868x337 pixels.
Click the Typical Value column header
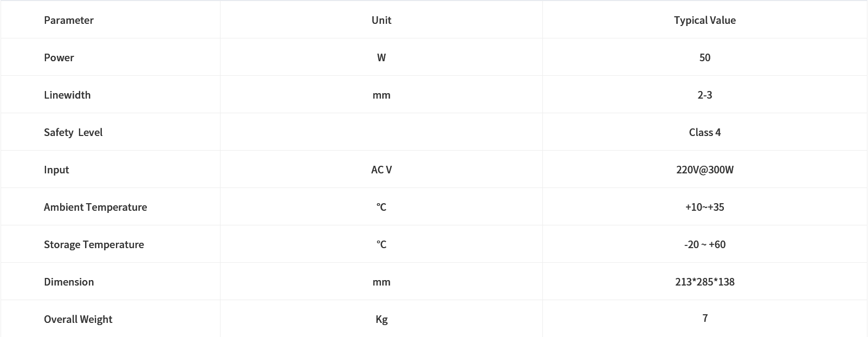(705, 20)
